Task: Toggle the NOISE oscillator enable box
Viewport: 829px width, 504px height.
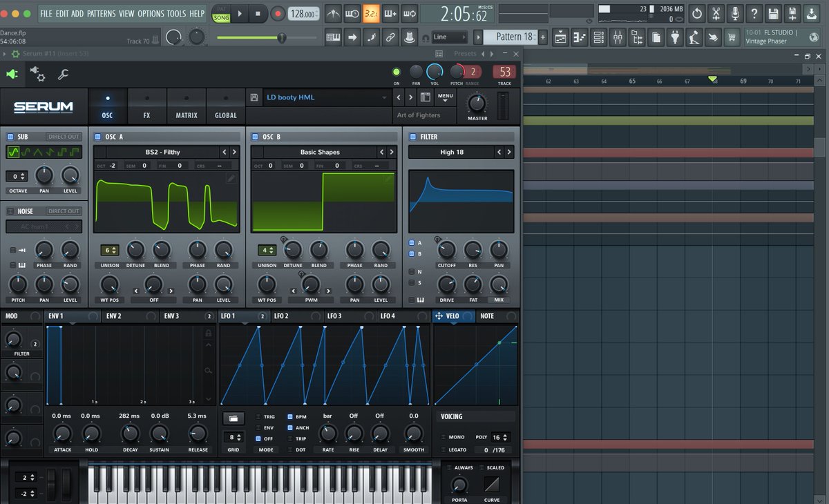Action: [x=10, y=211]
